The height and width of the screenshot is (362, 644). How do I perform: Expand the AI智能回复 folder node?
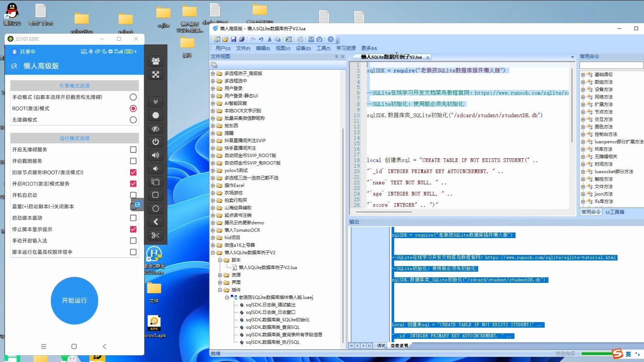pos(213,103)
